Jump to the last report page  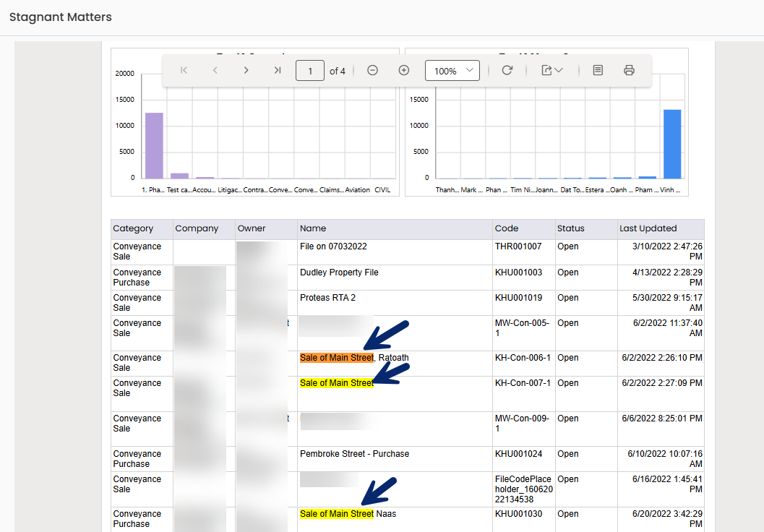click(278, 71)
